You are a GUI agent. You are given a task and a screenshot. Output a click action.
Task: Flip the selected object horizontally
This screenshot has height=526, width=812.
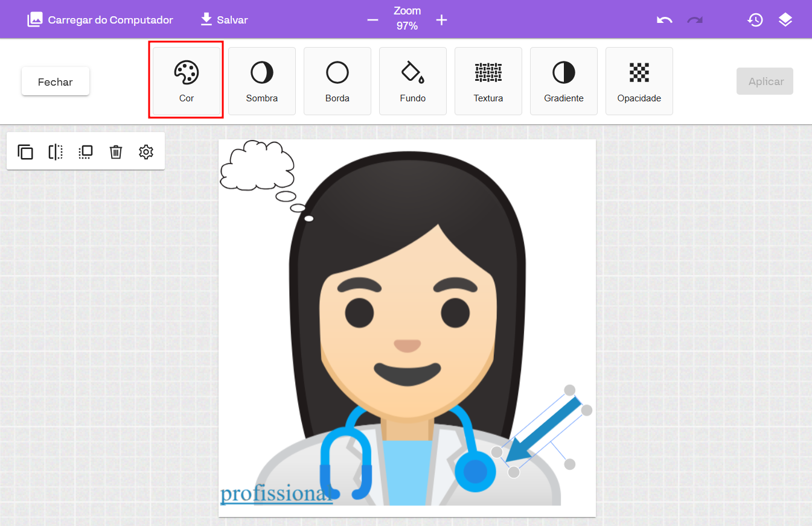pyautogui.click(x=56, y=152)
